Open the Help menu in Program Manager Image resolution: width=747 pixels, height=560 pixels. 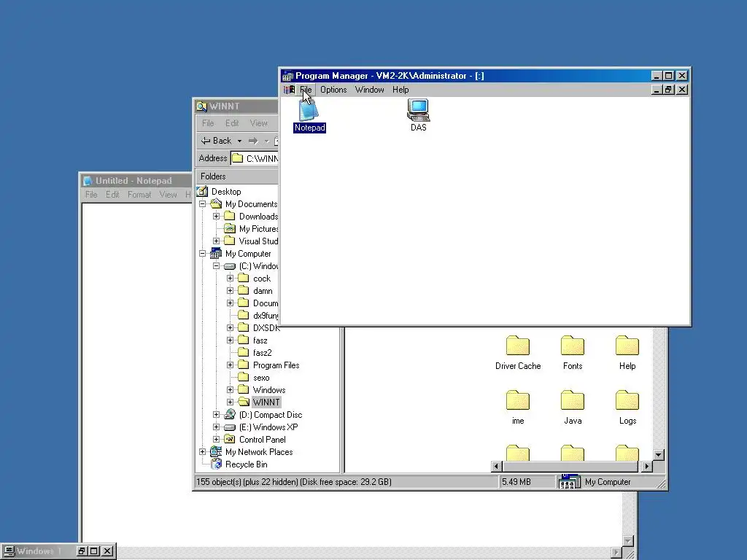(400, 90)
